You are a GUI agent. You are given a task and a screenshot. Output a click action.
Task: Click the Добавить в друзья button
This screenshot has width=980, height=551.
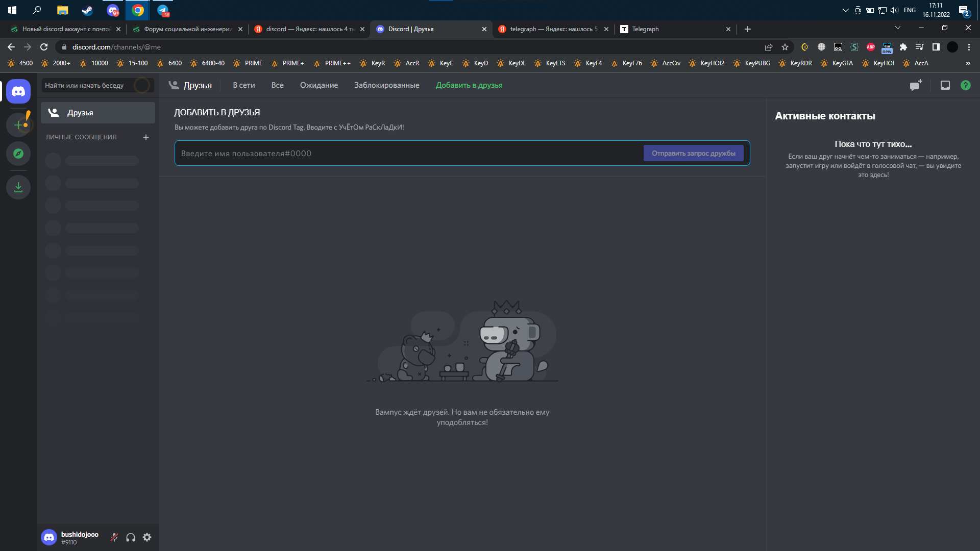pos(469,85)
